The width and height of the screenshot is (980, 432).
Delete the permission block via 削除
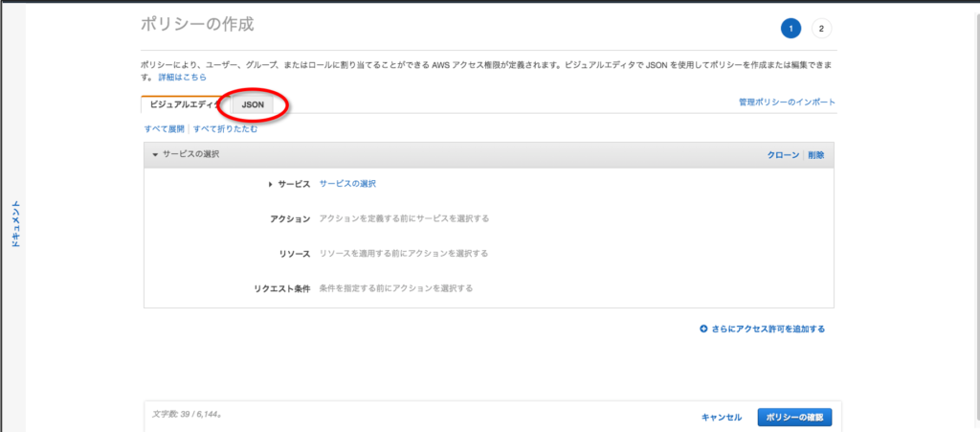[x=815, y=154]
